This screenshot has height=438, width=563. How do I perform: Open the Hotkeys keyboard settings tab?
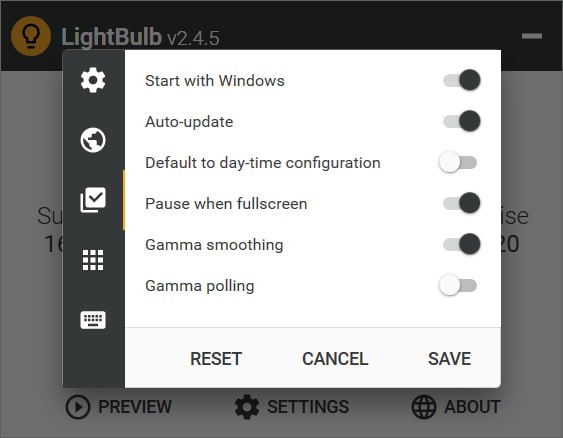coord(93,320)
